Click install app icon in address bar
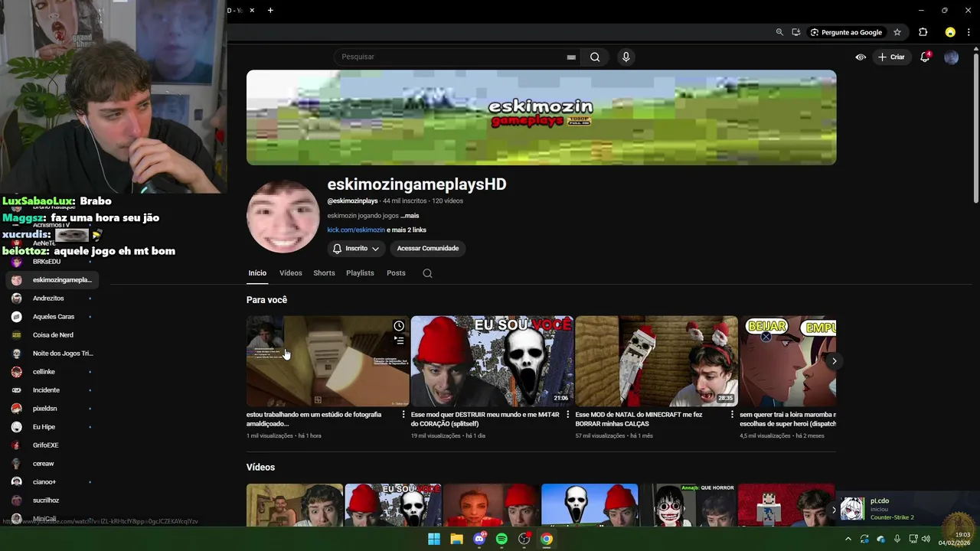 point(796,32)
